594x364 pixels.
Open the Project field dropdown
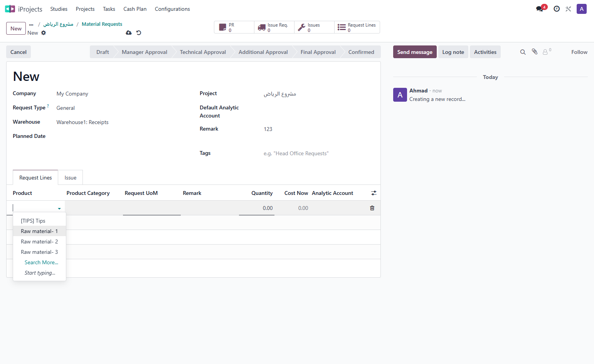319,94
